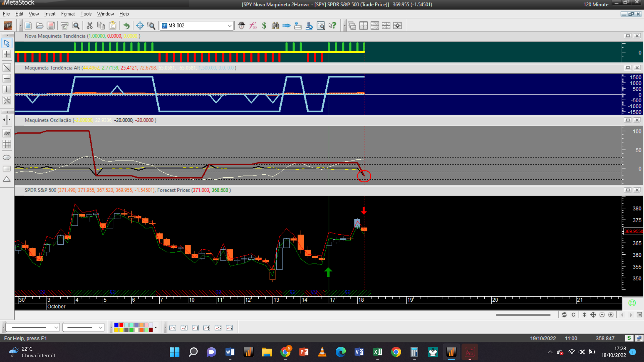Screen dimensions: 644x362
Task: Pick the red color swatch
Action: click(121, 325)
